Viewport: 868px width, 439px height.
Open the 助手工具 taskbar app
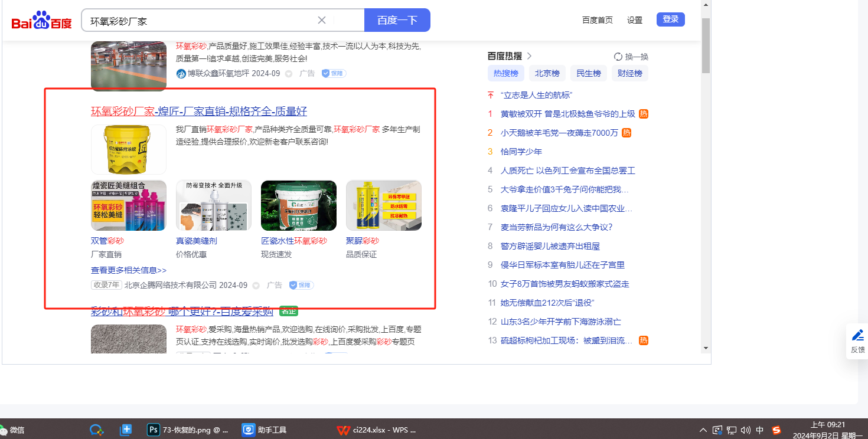(x=265, y=430)
